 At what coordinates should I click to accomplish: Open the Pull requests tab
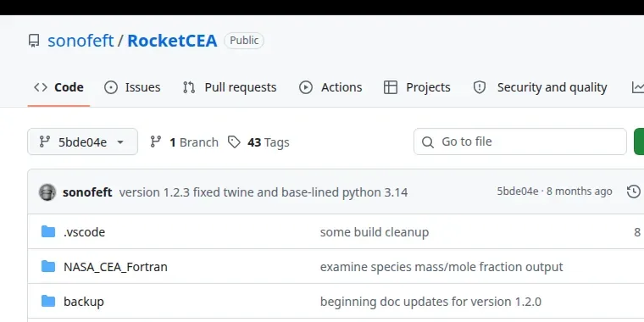[x=230, y=87]
